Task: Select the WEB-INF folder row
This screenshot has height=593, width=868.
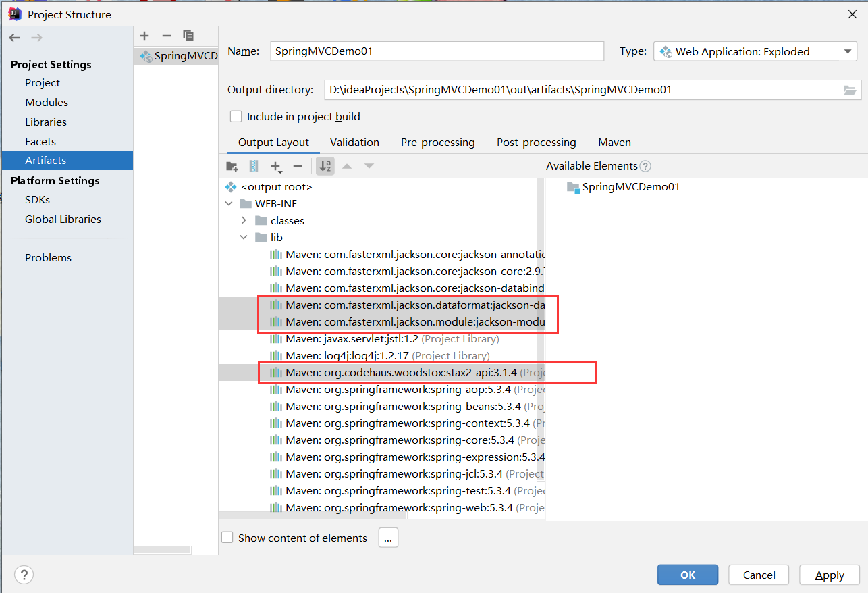Action: coord(269,204)
